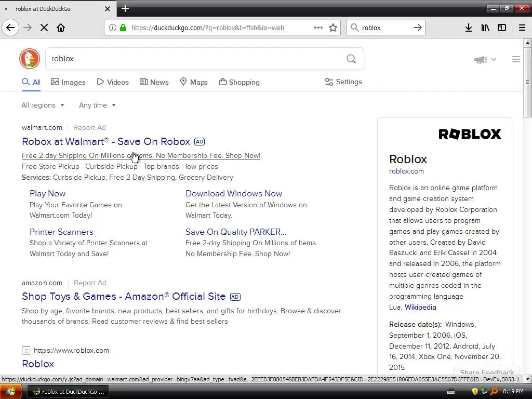The height and width of the screenshot is (399, 532).
Task: Open the Play Now sitelink
Action: 47,193
